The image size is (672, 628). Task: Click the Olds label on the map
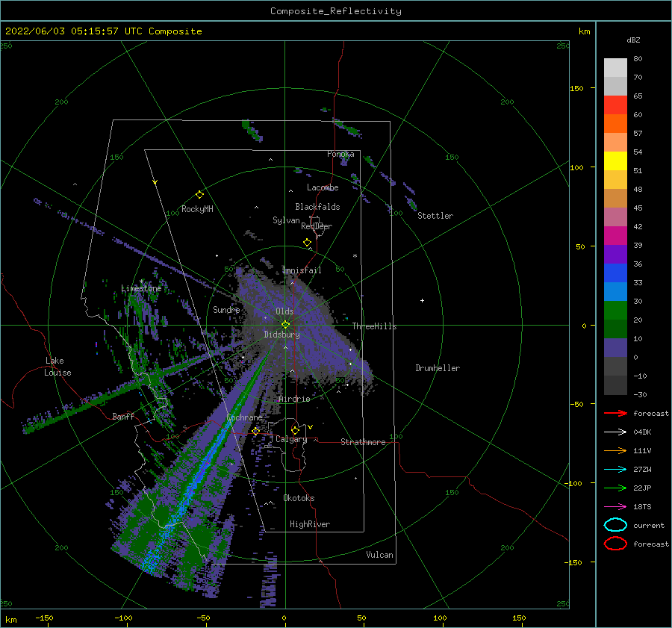[x=284, y=311]
